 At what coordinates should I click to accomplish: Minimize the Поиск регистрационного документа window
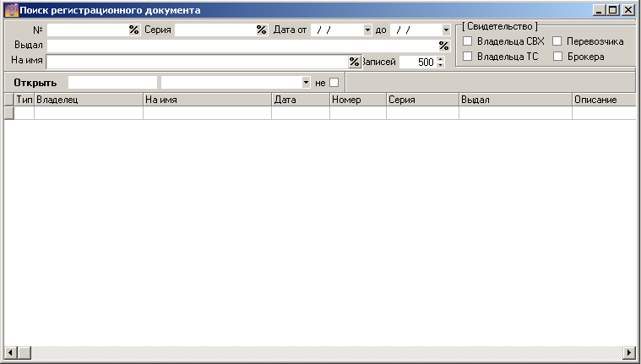(x=600, y=10)
